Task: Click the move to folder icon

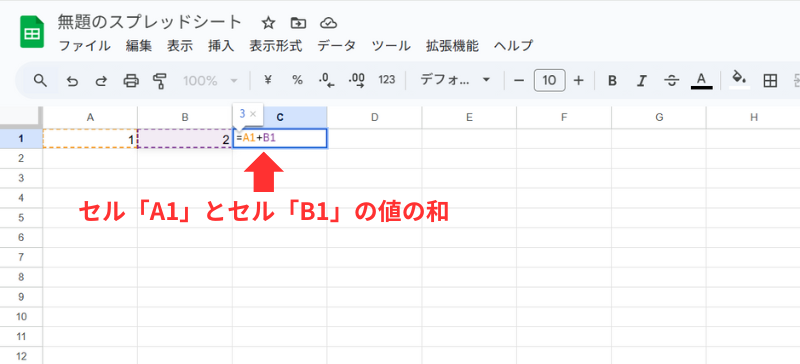Action: (x=298, y=22)
